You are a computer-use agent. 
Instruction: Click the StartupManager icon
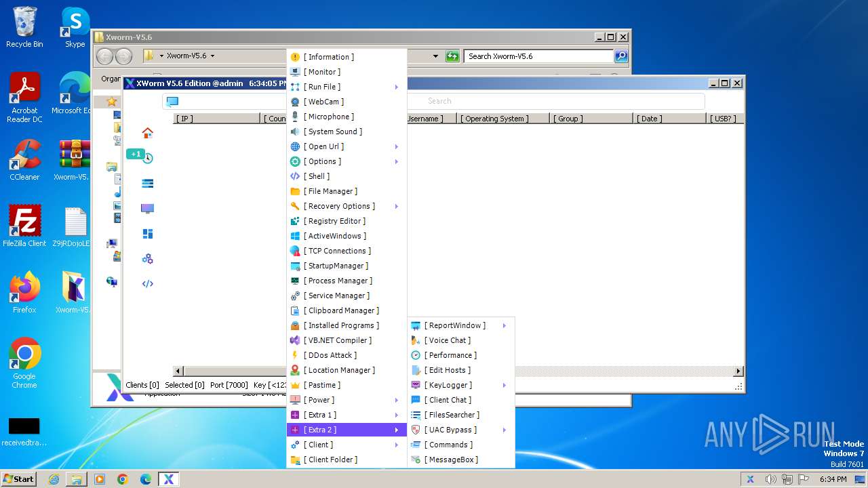click(x=295, y=266)
